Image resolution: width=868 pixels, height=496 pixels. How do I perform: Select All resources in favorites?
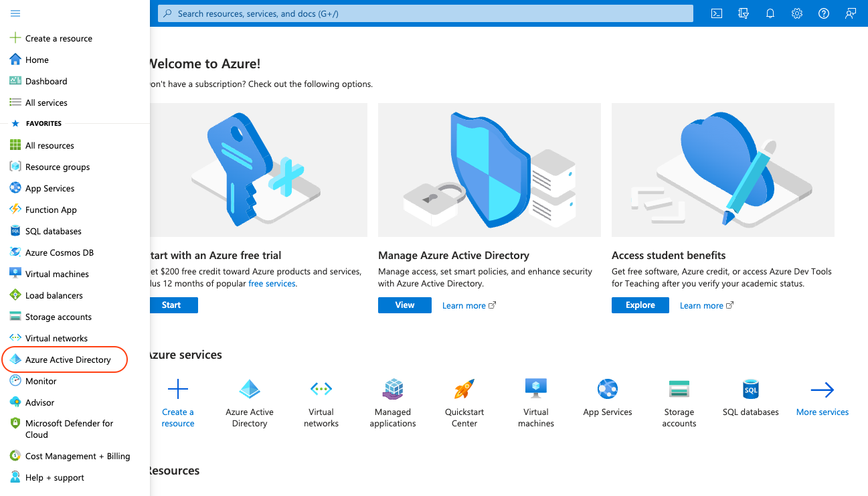pyautogui.click(x=50, y=145)
